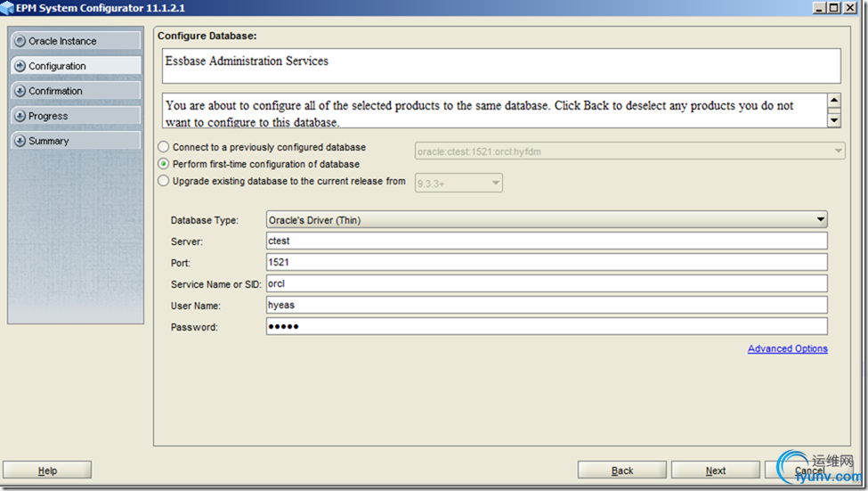Click the Server input field
This screenshot has width=868, height=491.
[x=547, y=241]
